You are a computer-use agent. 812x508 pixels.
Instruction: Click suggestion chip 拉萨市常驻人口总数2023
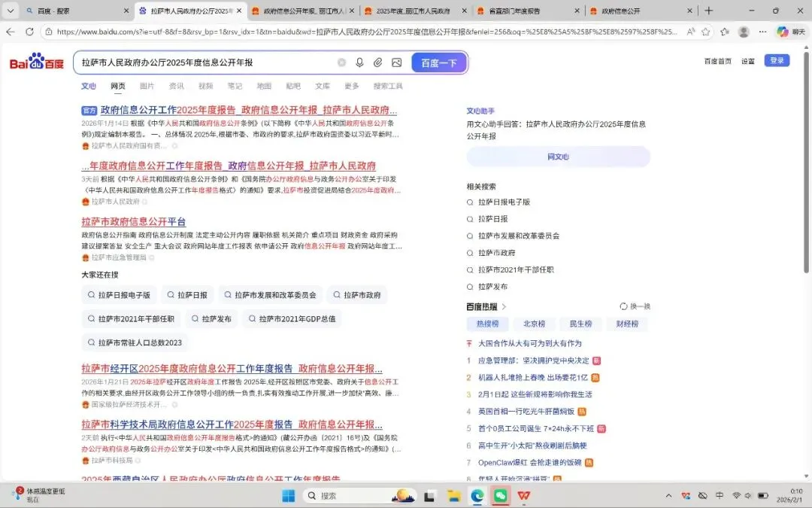tap(135, 342)
